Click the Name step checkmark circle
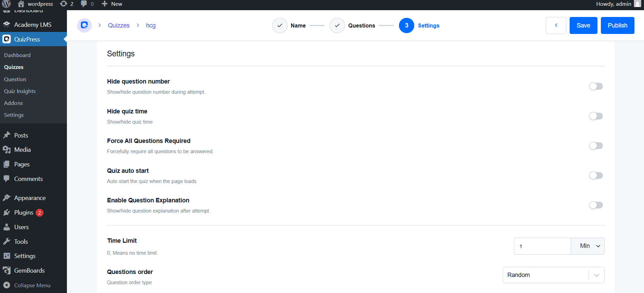644x293 pixels. [x=280, y=25]
